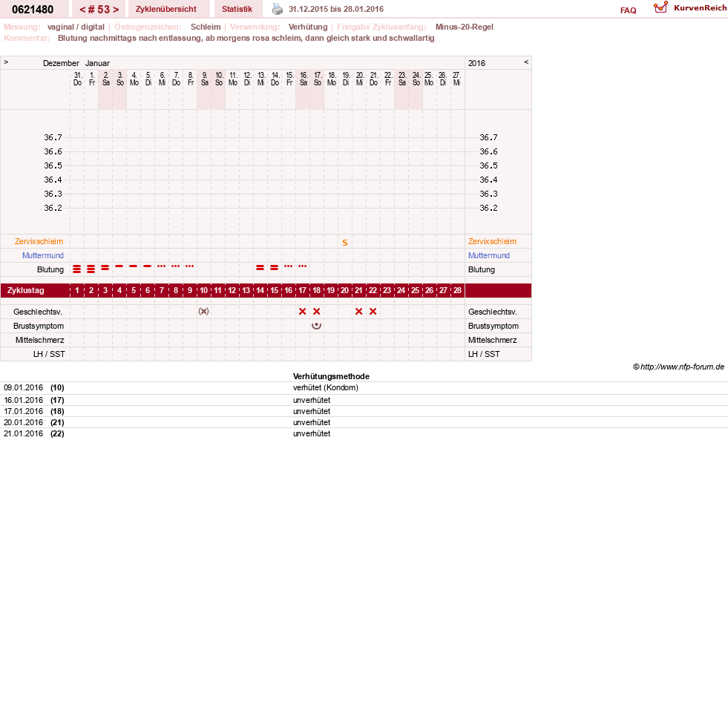Click the medium bleeding symbol on cycle day 14
Screen dimensions: 728x702
[260, 267]
